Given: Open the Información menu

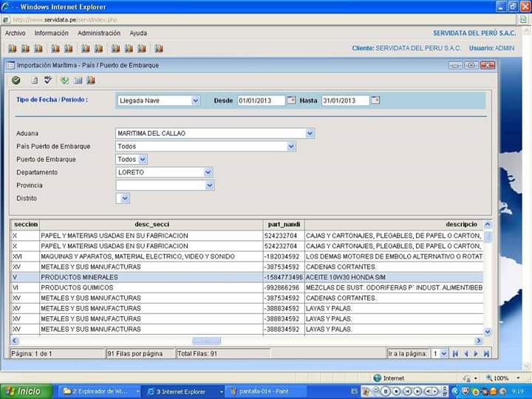Looking at the screenshot, I should point(51,33).
